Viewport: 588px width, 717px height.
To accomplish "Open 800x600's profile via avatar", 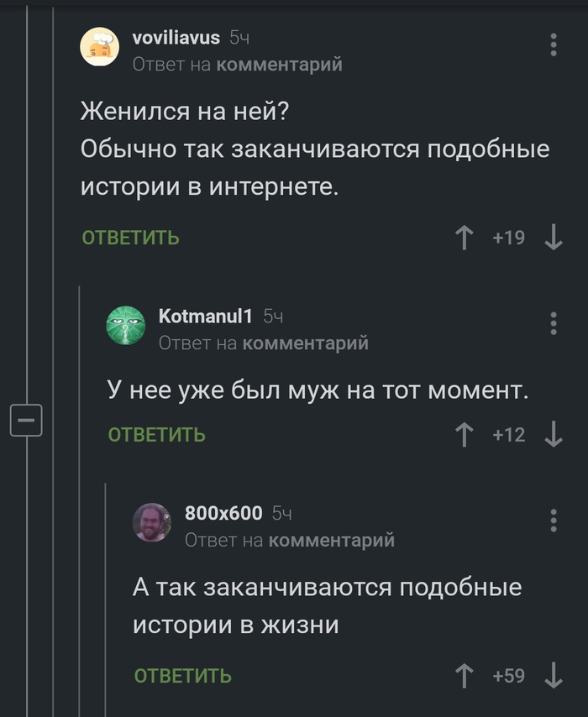I will (151, 522).
